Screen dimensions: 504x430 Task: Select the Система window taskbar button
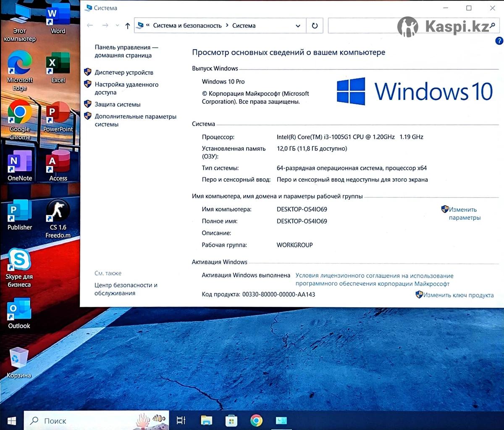pyautogui.click(x=281, y=420)
